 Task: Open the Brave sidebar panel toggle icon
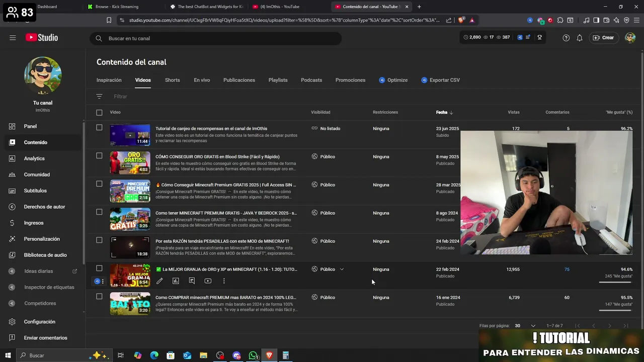(x=596, y=20)
